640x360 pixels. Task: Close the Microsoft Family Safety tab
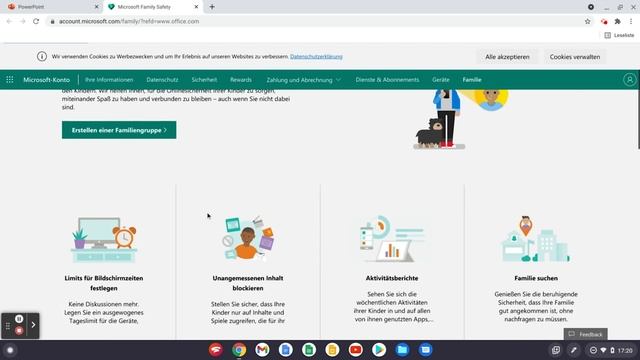click(x=196, y=7)
